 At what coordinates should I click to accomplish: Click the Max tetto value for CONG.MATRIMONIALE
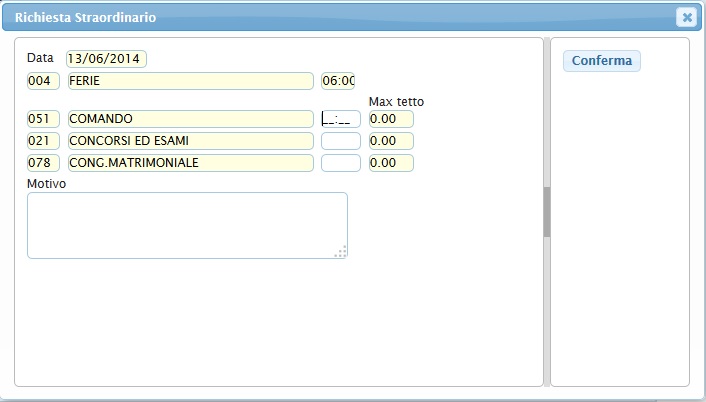pos(390,163)
